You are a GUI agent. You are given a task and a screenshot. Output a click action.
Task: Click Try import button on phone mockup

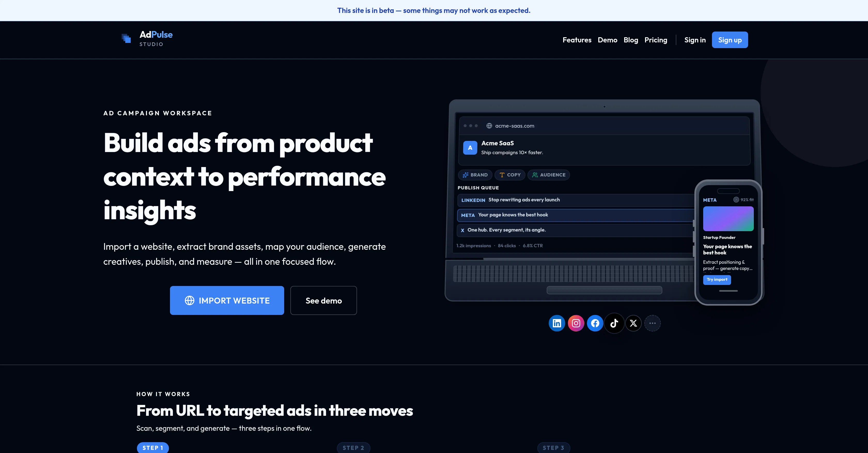717,280
